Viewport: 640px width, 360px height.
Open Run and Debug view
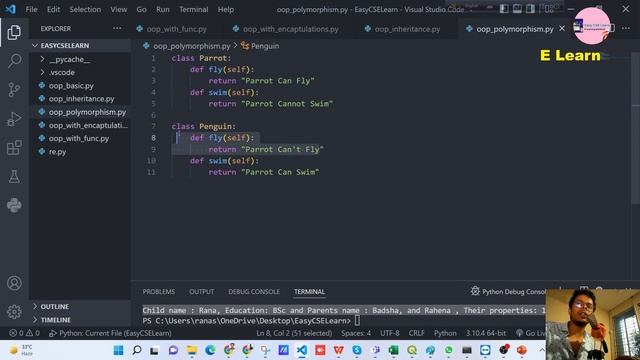click(14, 119)
